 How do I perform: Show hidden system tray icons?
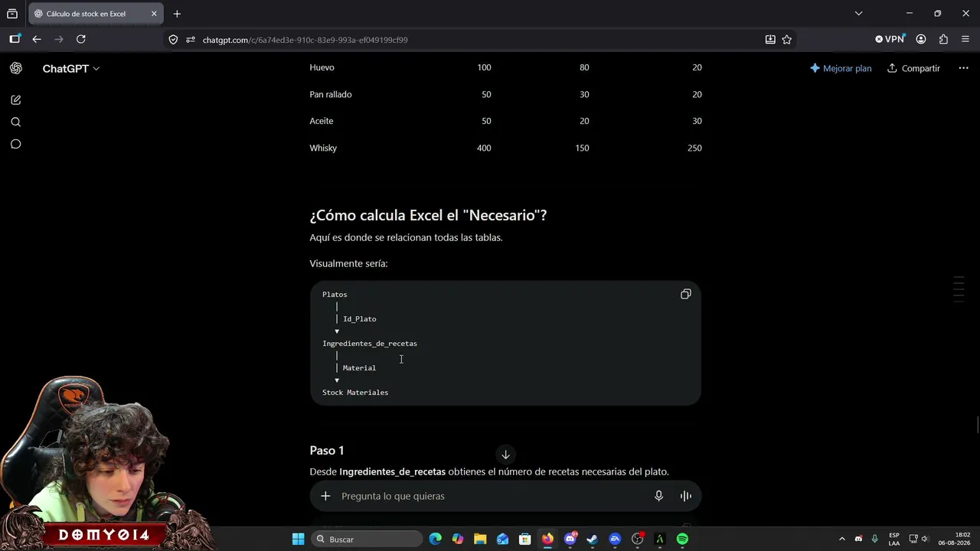pos(842,540)
